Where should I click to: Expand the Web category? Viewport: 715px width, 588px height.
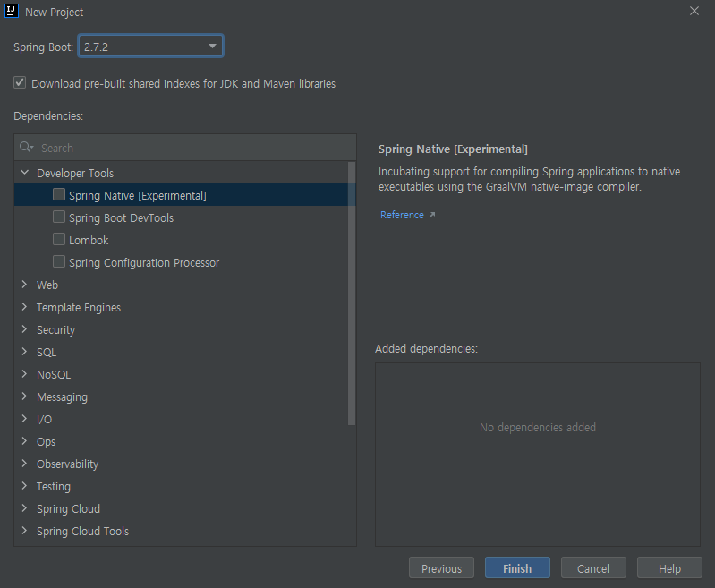[x=25, y=285]
